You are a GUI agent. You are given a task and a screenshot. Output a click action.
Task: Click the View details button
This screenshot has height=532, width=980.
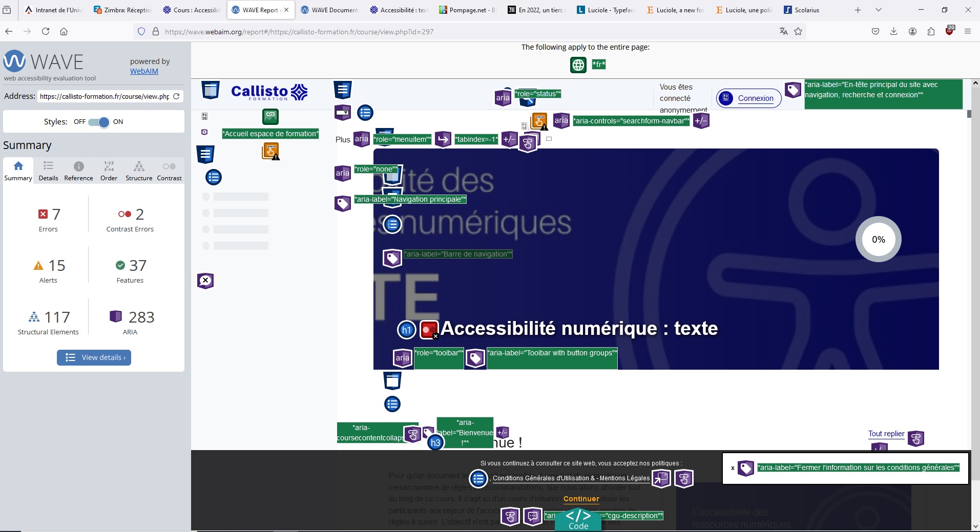(94, 357)
